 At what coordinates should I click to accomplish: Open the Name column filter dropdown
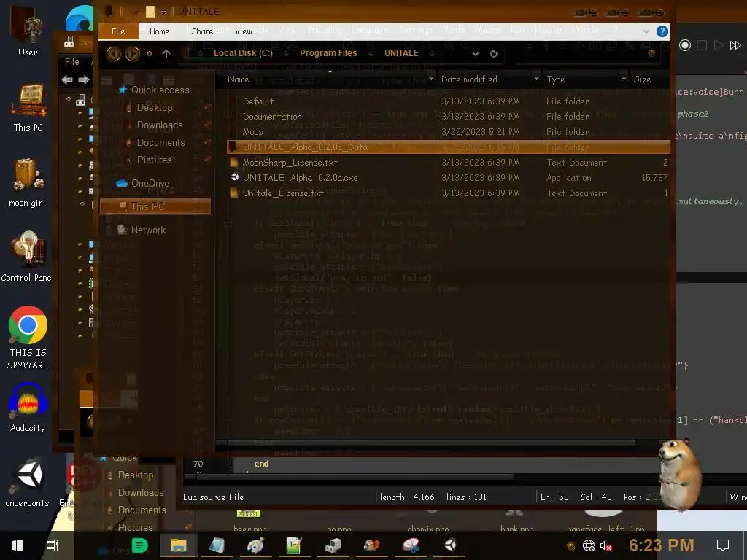(x=431, y=79)
